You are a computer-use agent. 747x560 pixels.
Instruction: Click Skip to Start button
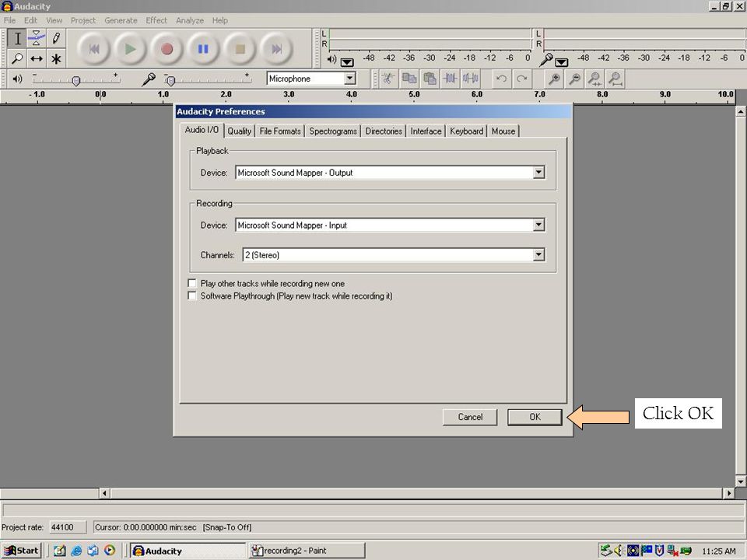tap(93, 49)
